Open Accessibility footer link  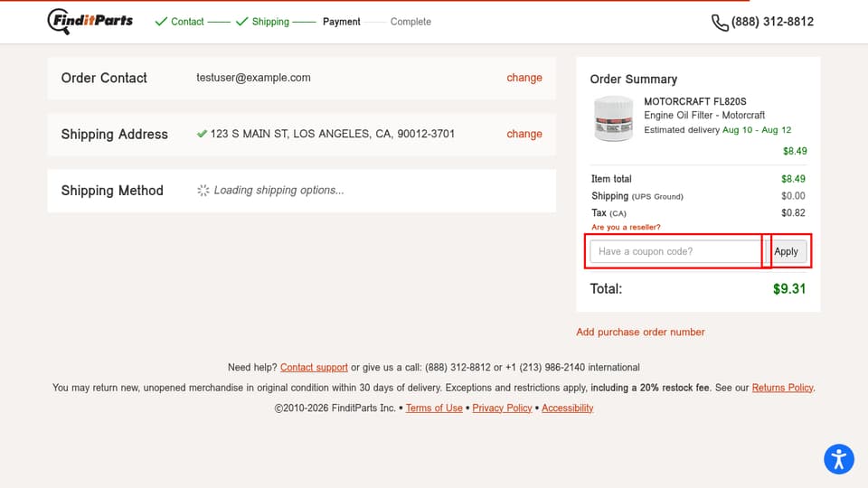pyautogui.click(x=568, y=408)
